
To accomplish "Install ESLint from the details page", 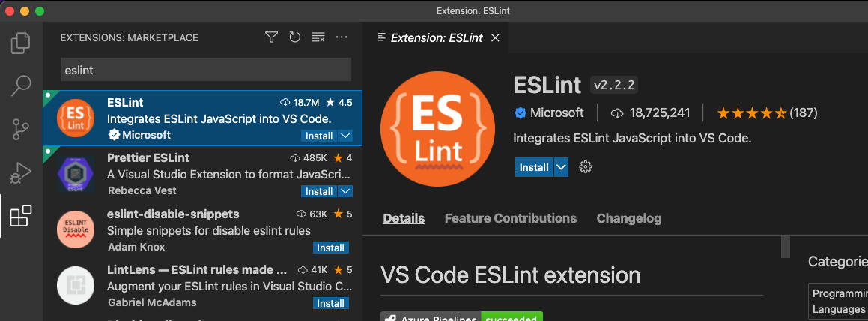I will click(534, 167).
